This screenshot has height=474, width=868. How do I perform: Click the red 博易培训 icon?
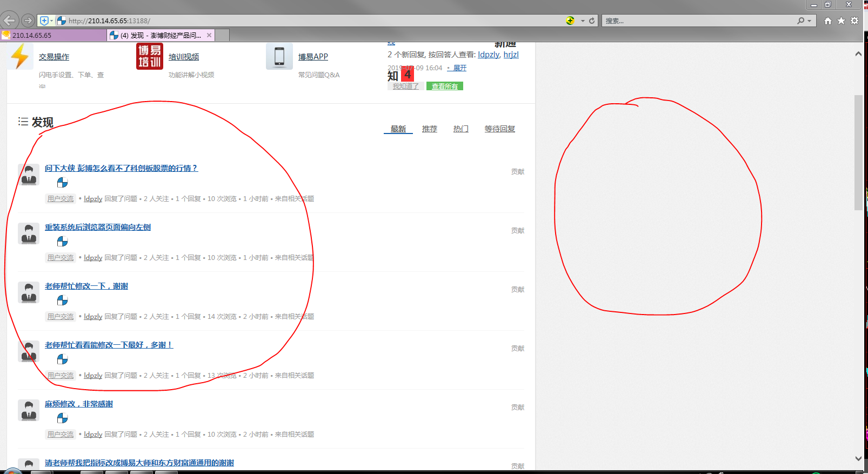click(x=149, y=57)
